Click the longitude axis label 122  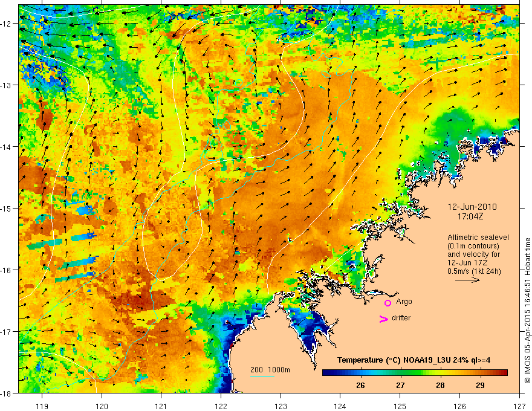click(221, 407)
